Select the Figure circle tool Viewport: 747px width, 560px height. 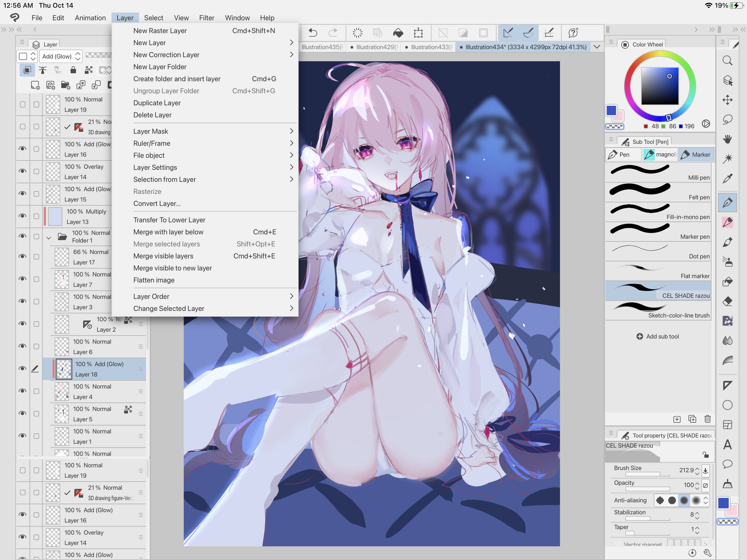pos(727,405)
